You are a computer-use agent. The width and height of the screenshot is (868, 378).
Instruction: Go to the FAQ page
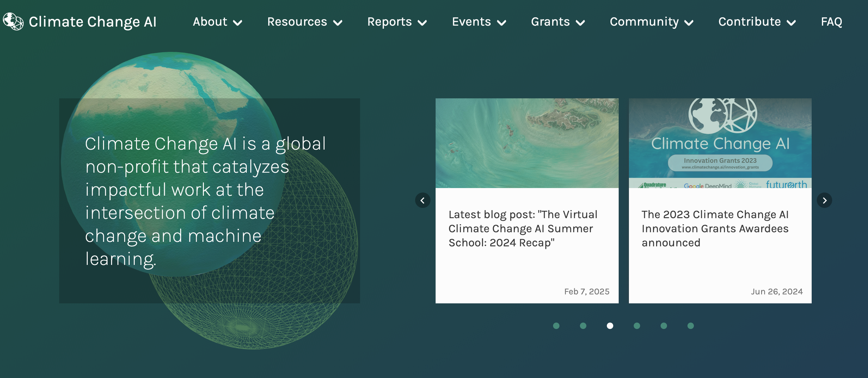tap(831, 22)
